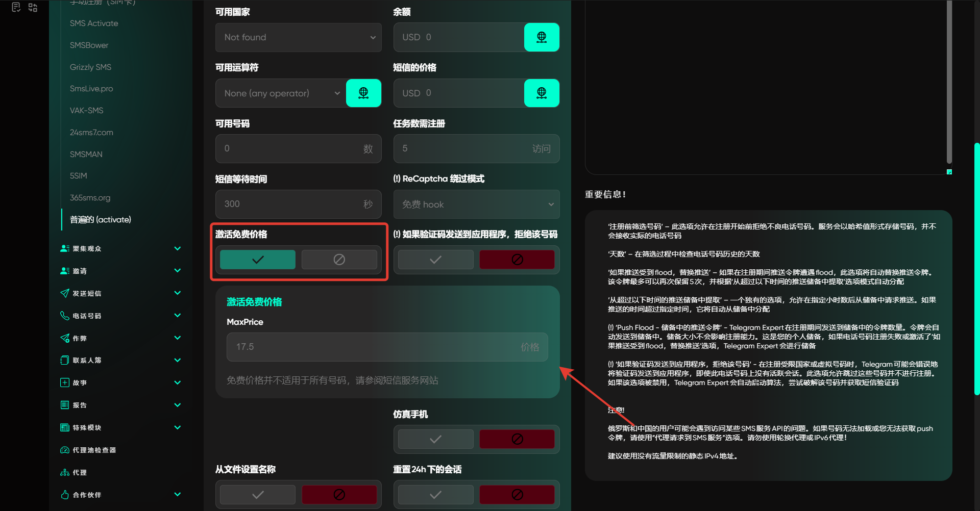Enable 仿真手机 with the checkmark button
The width and height of the screenshot is (980, 511).
tap(435, 439)
